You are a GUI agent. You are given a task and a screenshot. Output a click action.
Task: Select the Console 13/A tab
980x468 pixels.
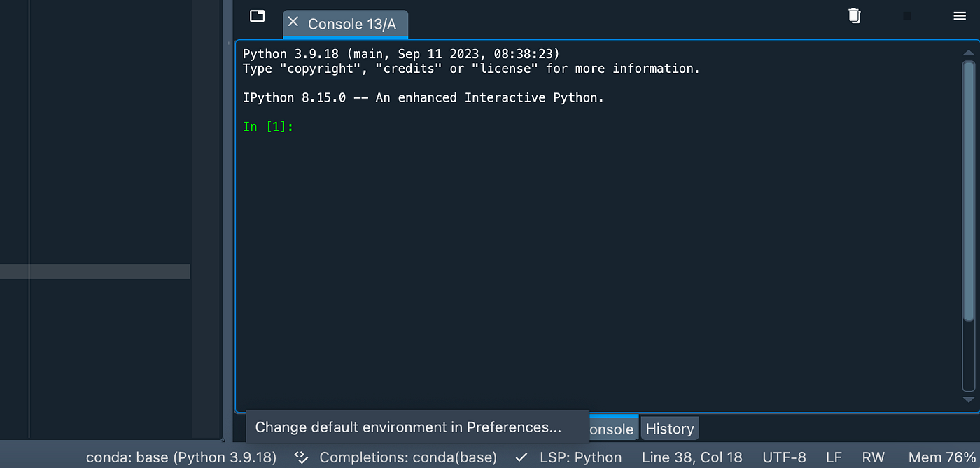[x=352, y=25]
